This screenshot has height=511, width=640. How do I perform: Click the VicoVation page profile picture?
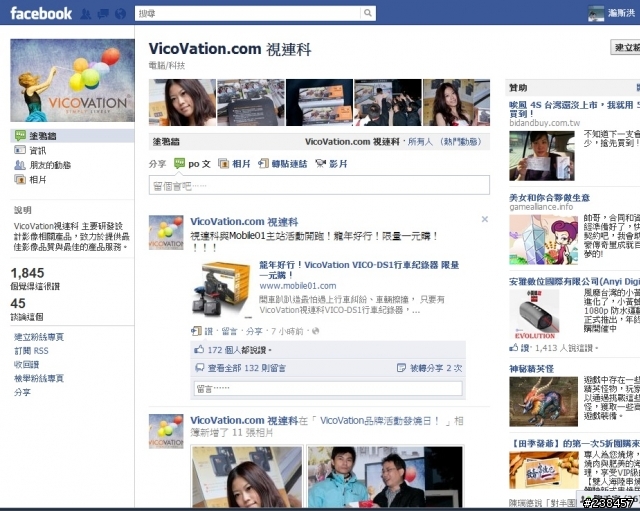click(x=72, y=80)
